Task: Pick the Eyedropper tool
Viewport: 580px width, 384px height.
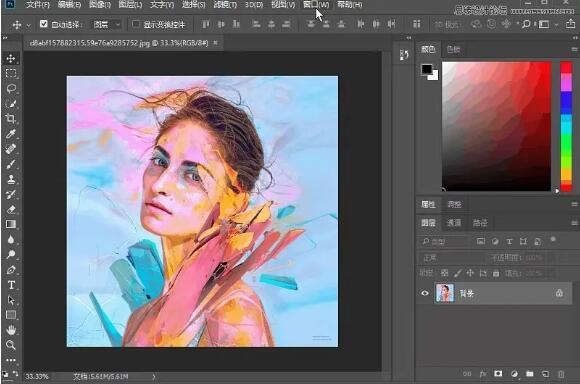Action: click(11, 134)
